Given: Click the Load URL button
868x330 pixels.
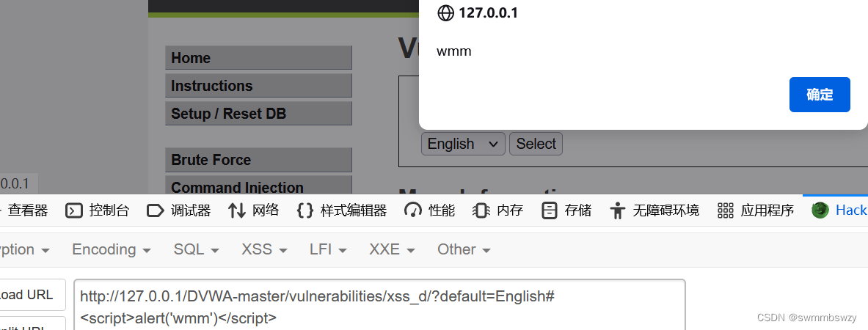Looking at the screenshot, I should [32, 295].
